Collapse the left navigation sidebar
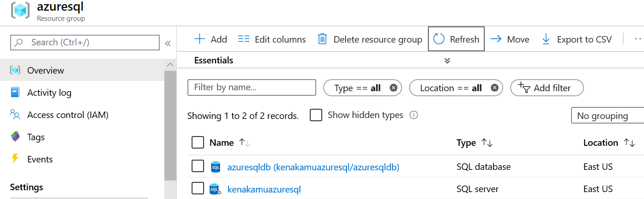Screen dimensions: 644x199 (x=168, y=43)
